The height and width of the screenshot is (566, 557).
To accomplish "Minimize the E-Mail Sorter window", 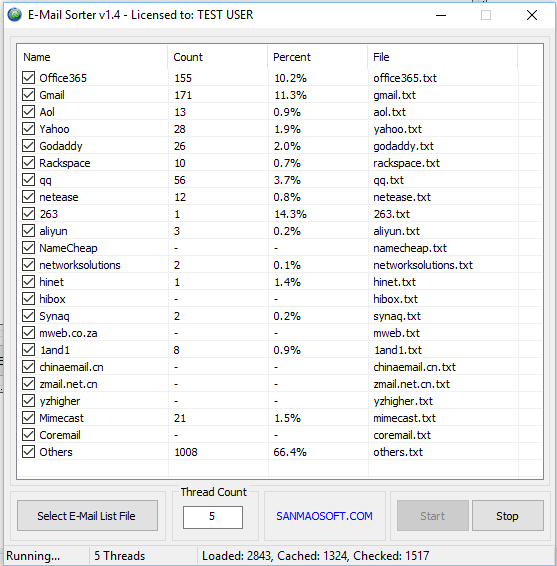I will [x=441, y=15].
